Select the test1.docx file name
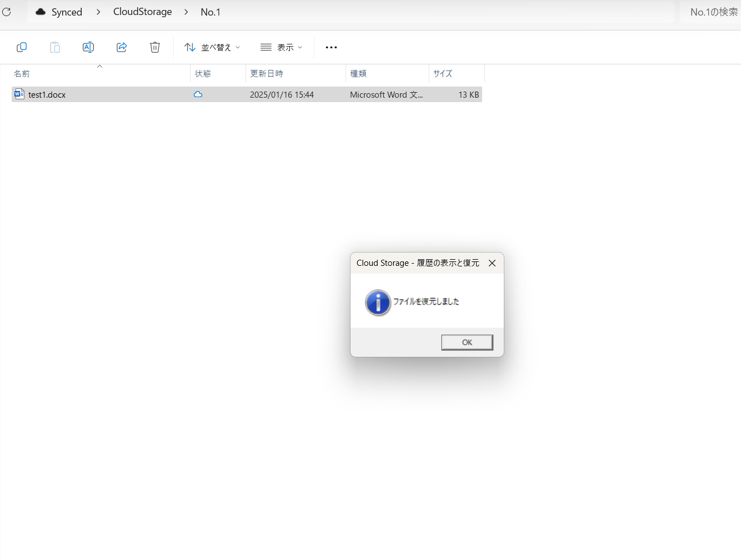This screenshot has width=741, height=560. click(47, 95)
